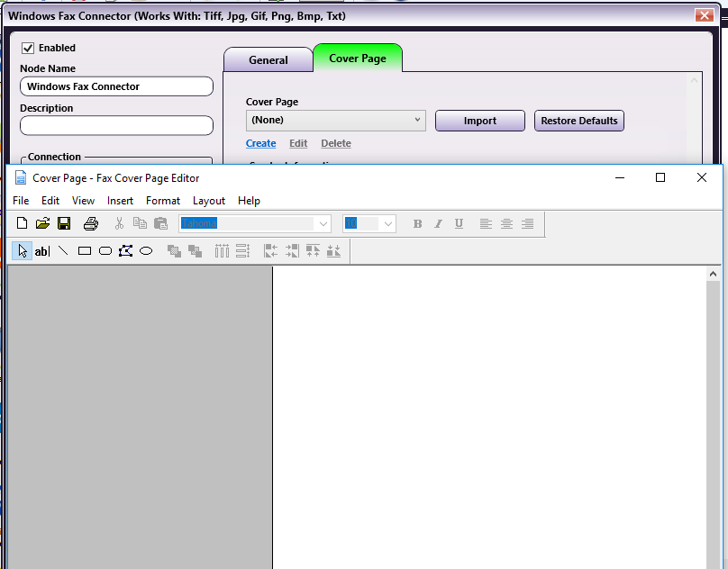
Task: Open a file with folder icon
Action: [x=42, y=223]
